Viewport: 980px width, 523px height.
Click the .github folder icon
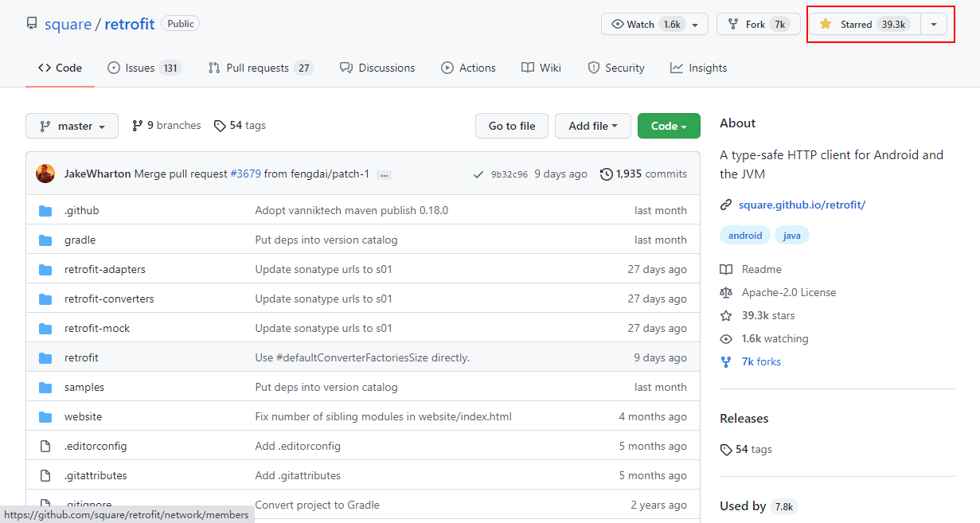click(45, 211)
